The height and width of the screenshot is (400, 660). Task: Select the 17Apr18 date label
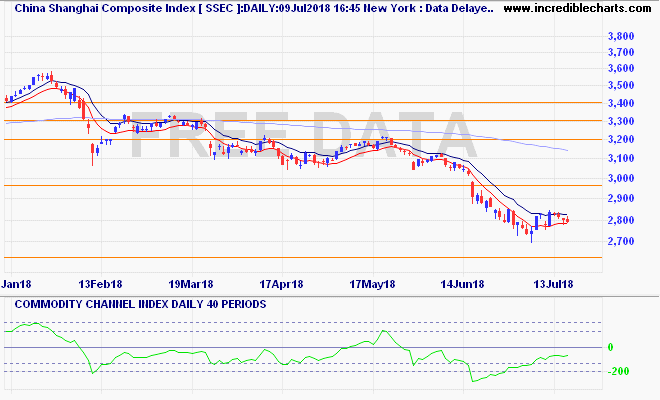[x=284, y=283]
